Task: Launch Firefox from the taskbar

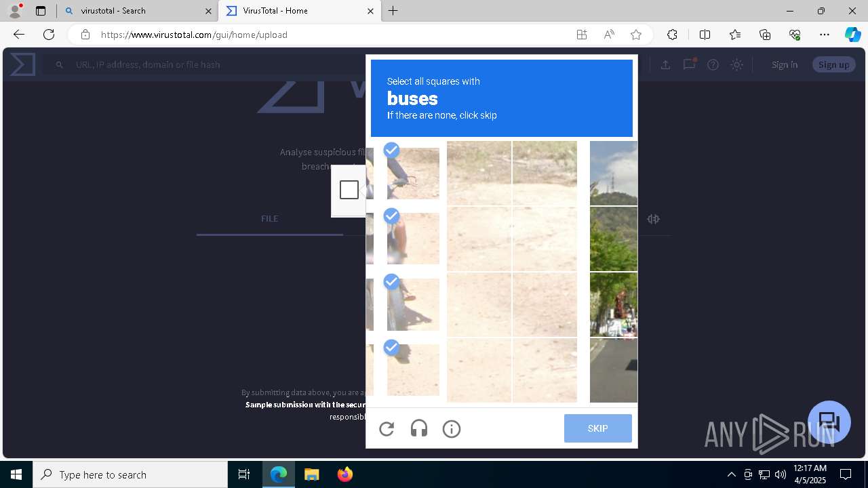Action: [x=345, y=474]
